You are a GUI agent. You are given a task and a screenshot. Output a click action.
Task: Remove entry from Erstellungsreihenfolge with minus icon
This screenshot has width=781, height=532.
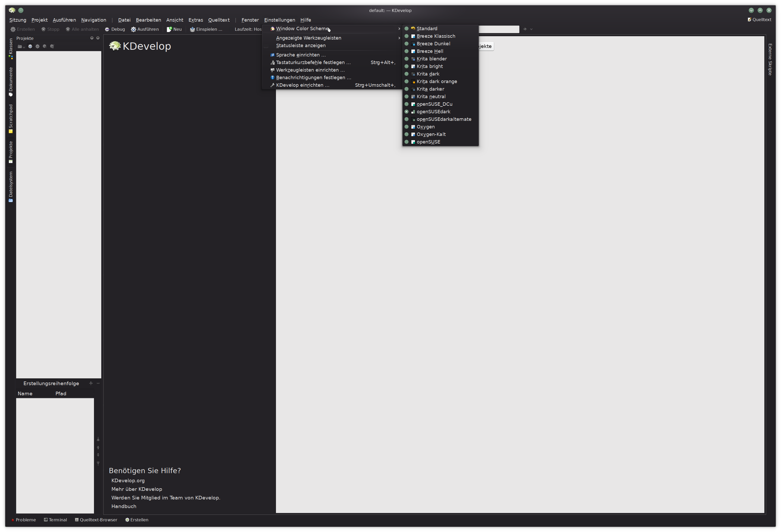tap(98, 384)
